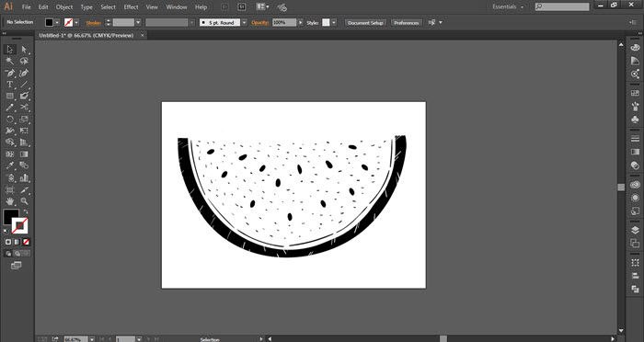Screen dimensions: 644x342
Task: Open the File menu
Action: click(27, 7)
